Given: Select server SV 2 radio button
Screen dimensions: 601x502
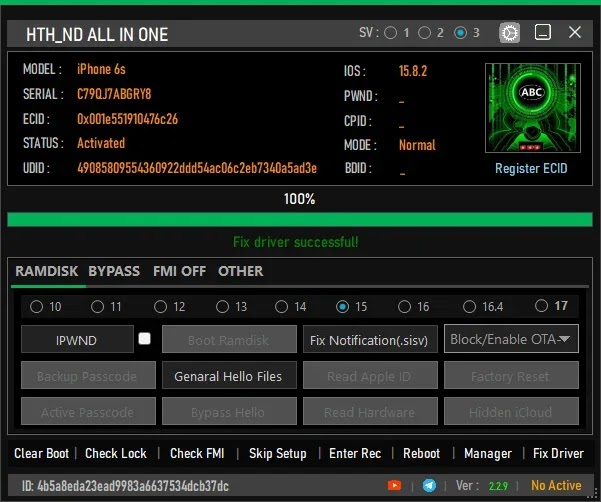Looking at the screenshot, I should pyautogui.click(x=424, y=33).
